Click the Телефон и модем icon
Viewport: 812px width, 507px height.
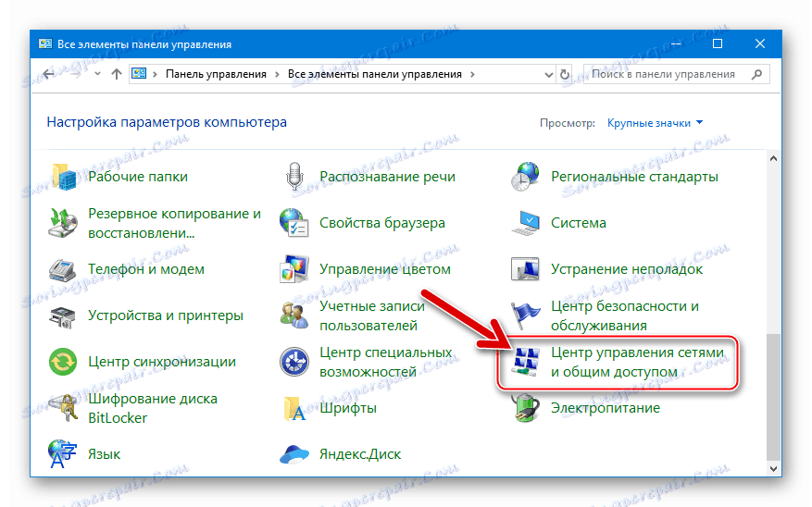click(x=63, y=269)
